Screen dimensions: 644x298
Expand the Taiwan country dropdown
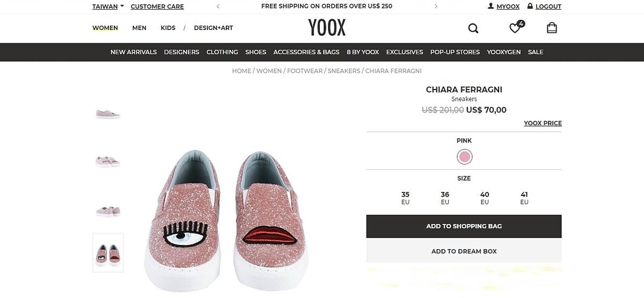pyautogui.click(x=108, y=6)
